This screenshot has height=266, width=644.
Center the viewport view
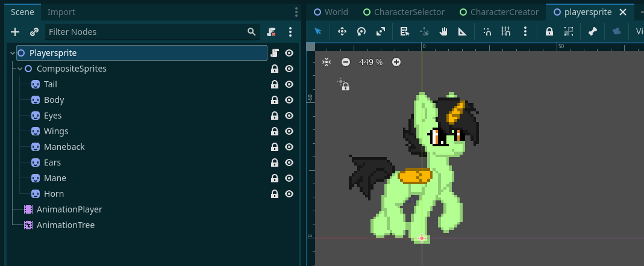(327, 62)
